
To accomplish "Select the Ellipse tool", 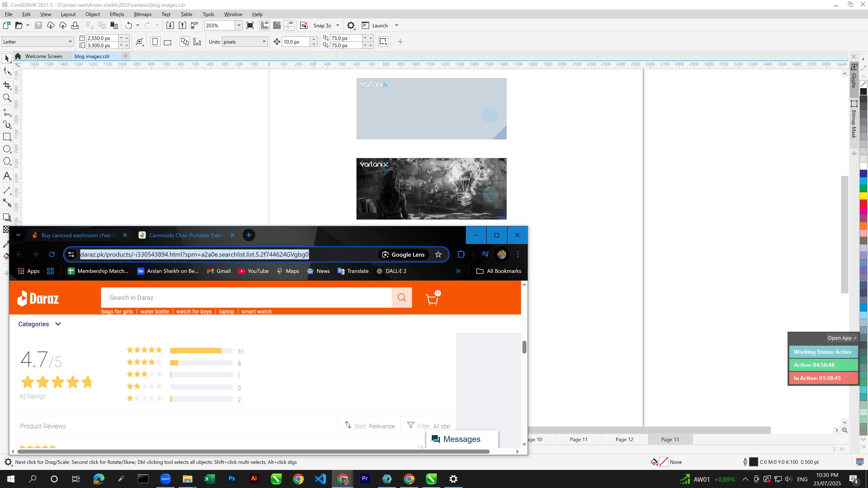I will pyautogui.click(x=7, y=149).
